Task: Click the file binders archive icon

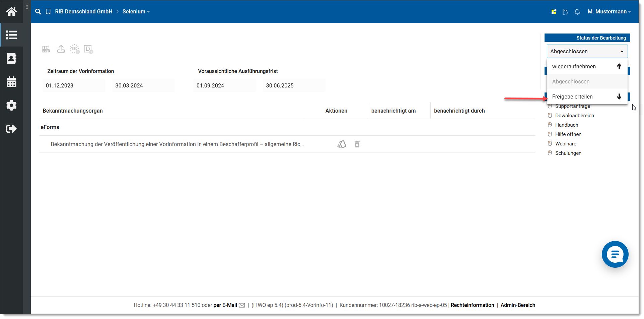Action: [46, 49]
